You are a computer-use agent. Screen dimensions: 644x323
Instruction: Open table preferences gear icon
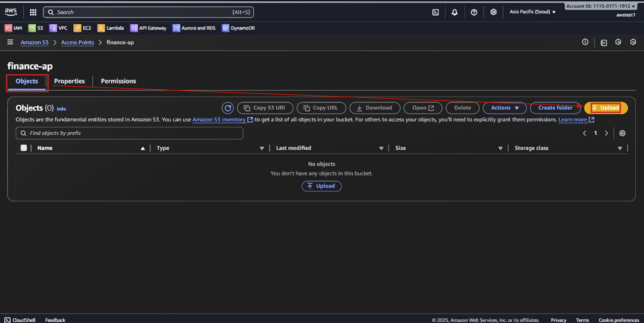point(622,133)
